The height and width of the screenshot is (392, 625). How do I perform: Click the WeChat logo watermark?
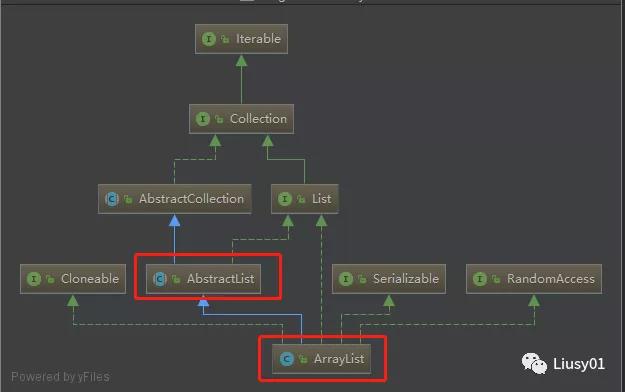pos(534,363)
